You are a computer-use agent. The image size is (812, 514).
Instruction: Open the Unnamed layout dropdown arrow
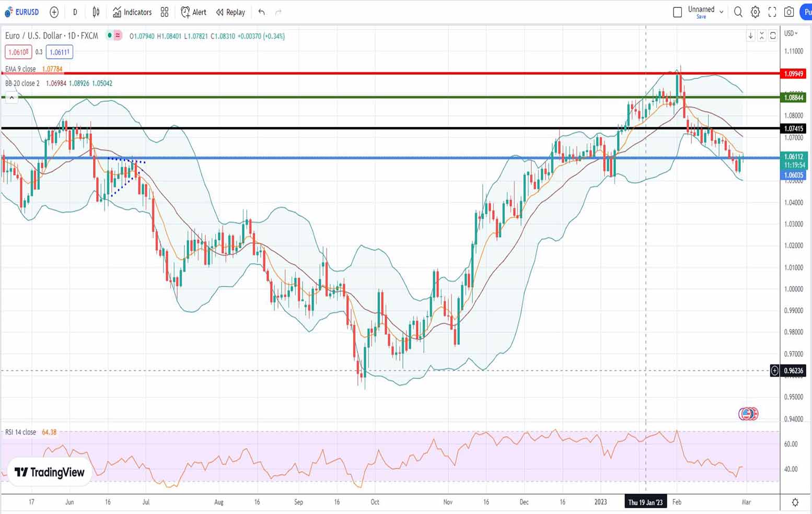coord(722,11)
